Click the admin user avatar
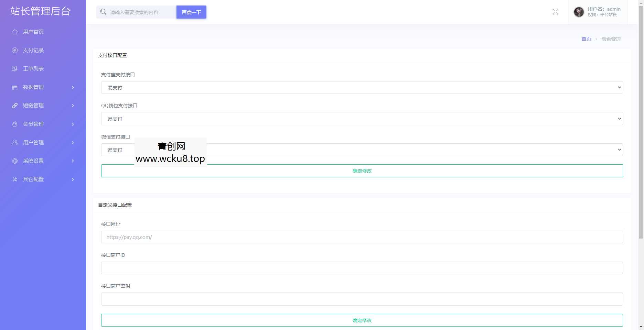 point(579,12)
